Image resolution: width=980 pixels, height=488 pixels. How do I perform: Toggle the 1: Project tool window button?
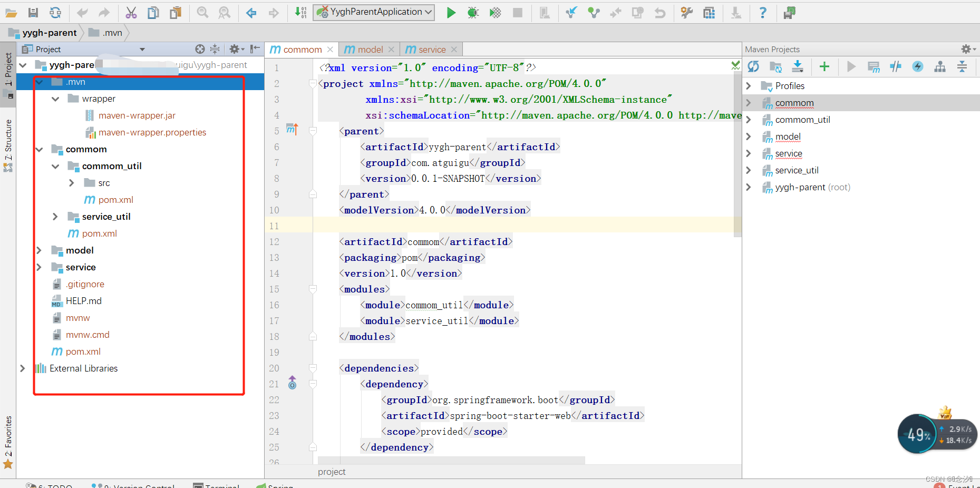click(8, 74)
